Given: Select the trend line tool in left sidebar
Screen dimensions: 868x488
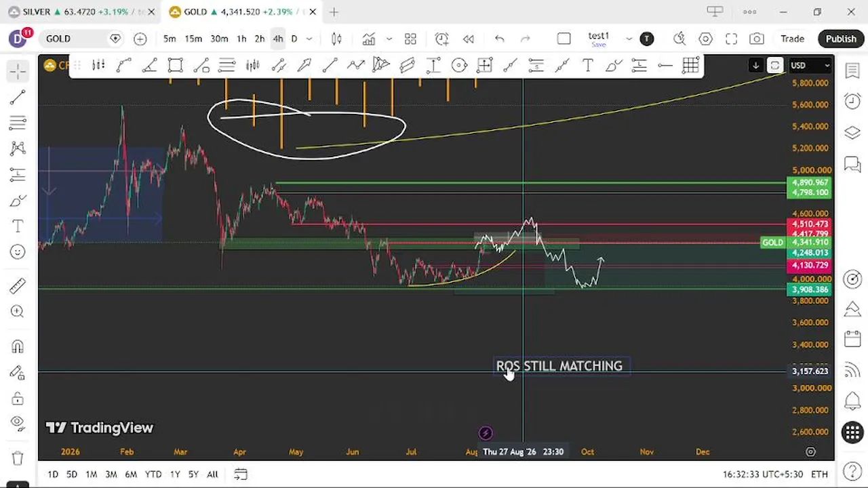Looking at the screenshot, I should click(x=18, y=98).
